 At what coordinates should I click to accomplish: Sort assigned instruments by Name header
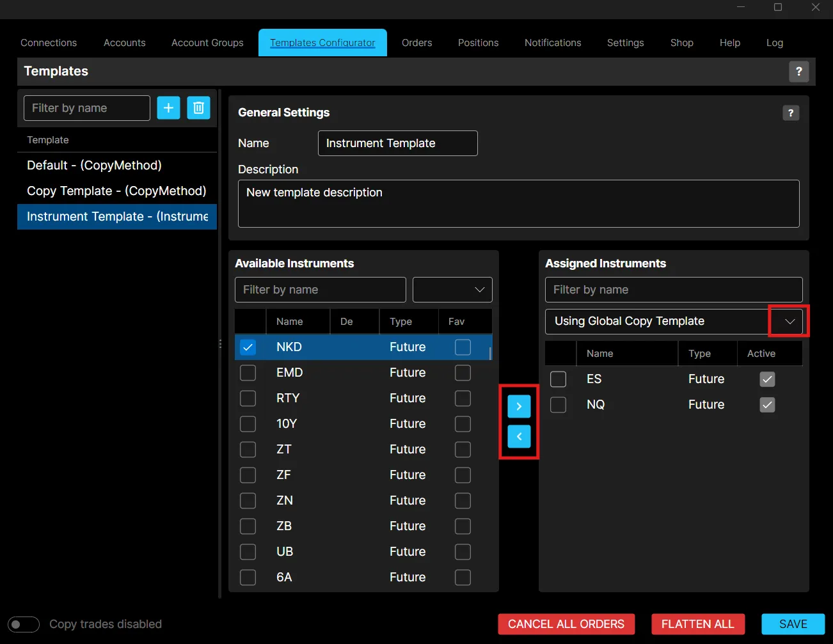click(x=627, y=354)
